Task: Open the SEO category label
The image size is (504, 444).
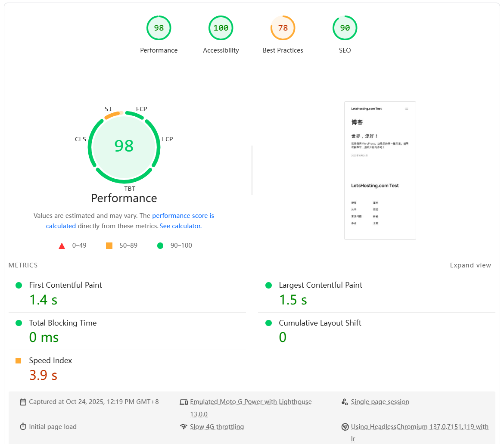Action: click(345, 50)
